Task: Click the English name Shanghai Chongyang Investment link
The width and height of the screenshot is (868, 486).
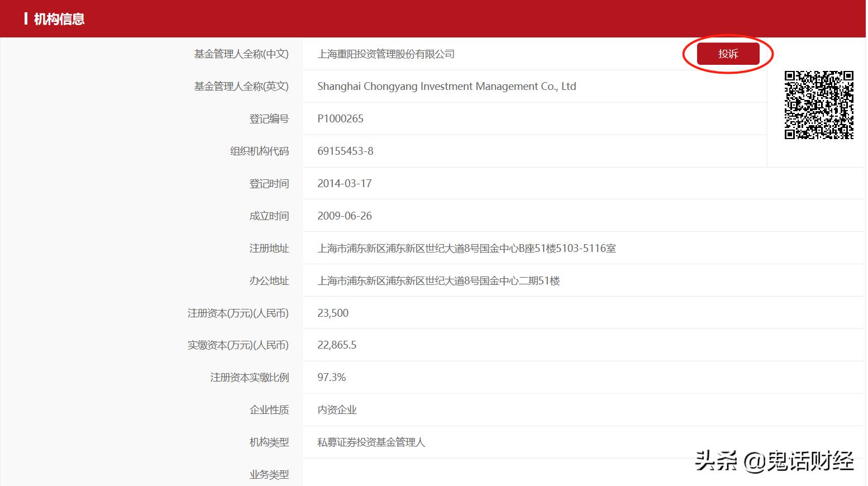Action: (x=446, y=86)
